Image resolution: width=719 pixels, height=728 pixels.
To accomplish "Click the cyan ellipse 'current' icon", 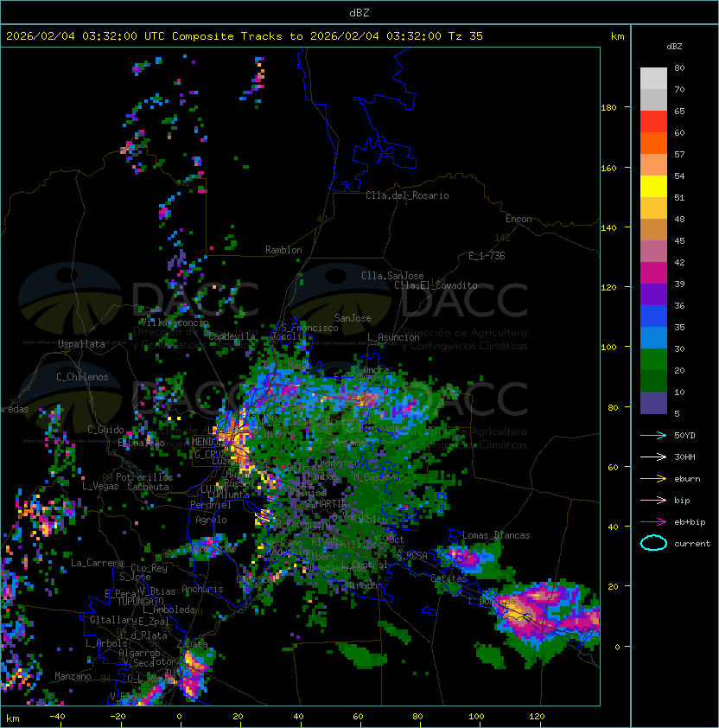I will (653, 543).
